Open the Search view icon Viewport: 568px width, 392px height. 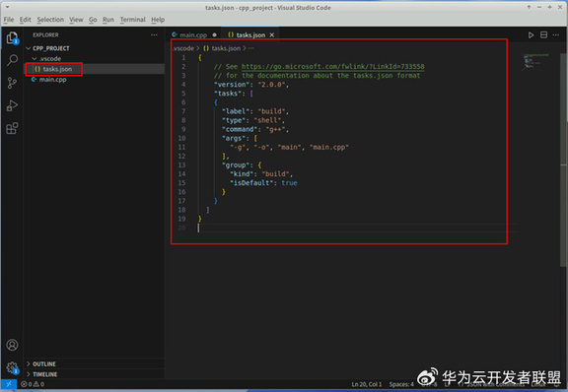click(12, 60)
